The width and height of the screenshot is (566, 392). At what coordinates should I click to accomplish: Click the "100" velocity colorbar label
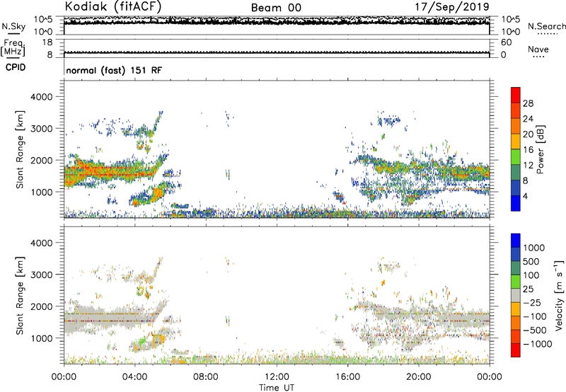pos(531,275)
